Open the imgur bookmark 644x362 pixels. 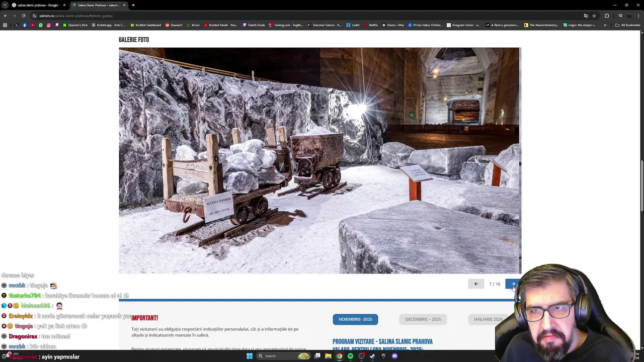pos(580,25)
